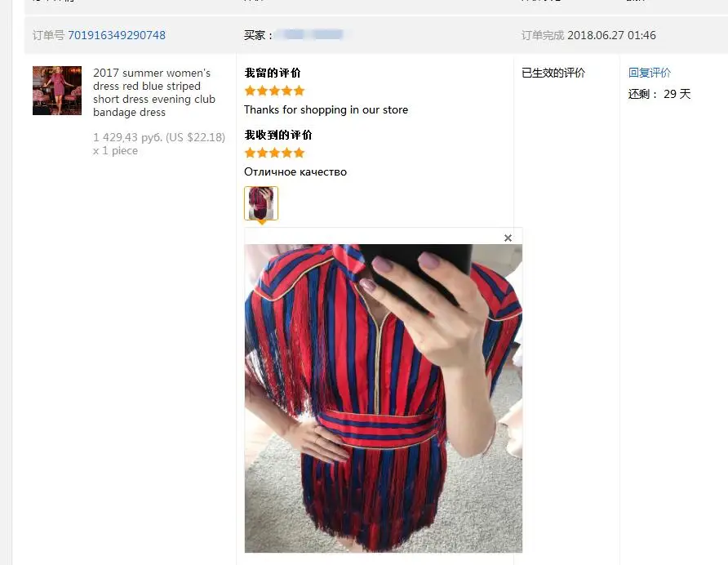728x565 pixels.
Task: Click the 我留的评价 heading
Action: [x=273, y=73]
